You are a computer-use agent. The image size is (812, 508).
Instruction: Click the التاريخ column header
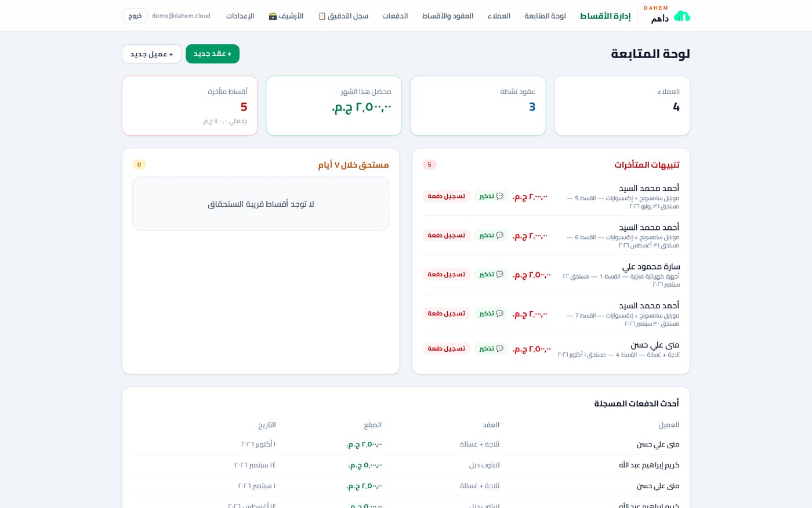pos(267,425)
